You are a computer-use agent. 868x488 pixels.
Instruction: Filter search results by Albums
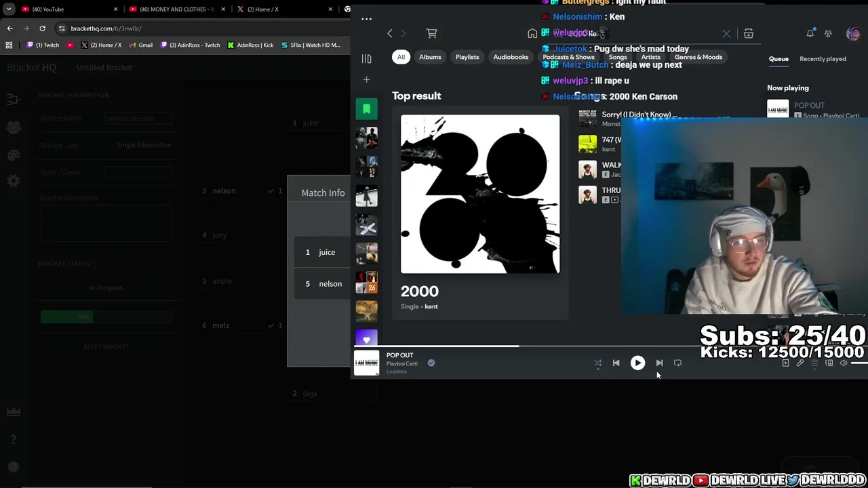(x=430, y=57)
